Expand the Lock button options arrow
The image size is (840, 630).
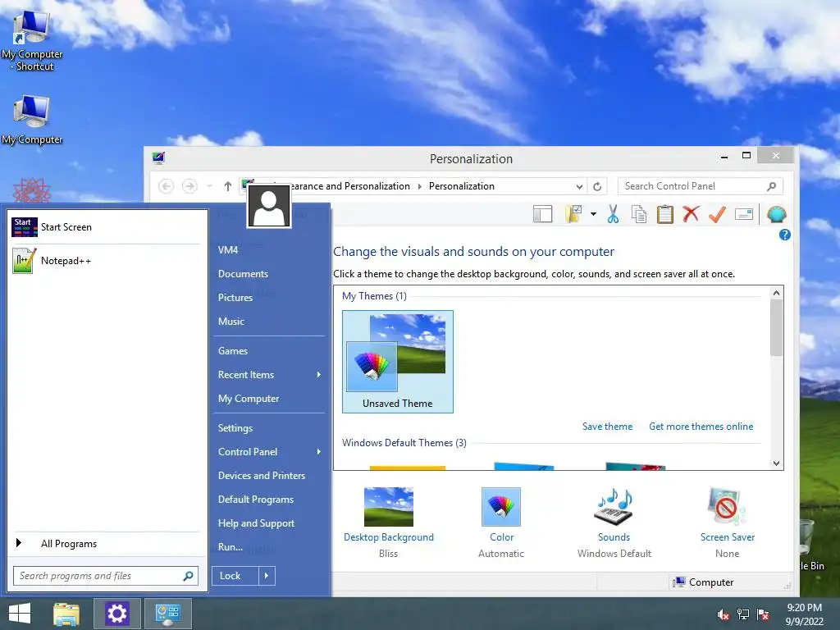(x=267, y=576)
